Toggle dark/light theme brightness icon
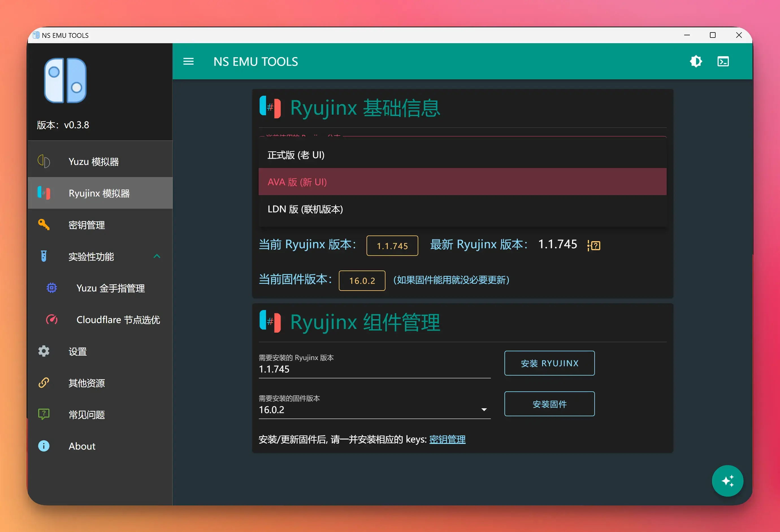The height and width of the screenshot is (532, 780). click(x=696, y=61)
